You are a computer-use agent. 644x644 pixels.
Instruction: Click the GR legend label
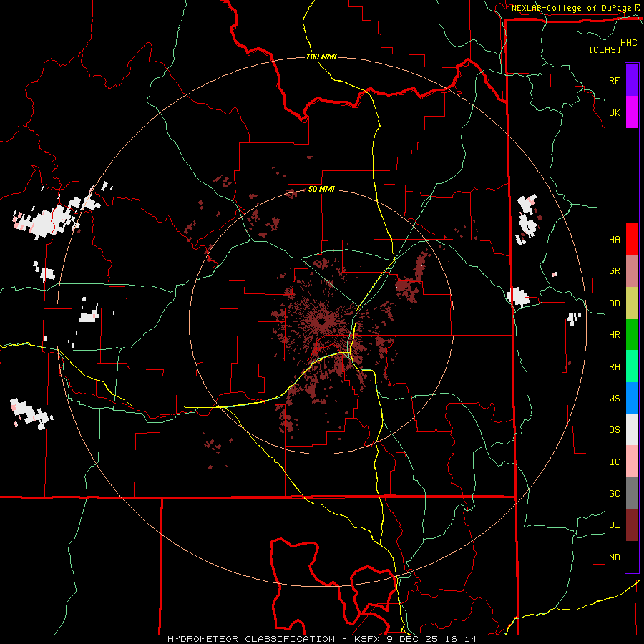click(614, 271)
